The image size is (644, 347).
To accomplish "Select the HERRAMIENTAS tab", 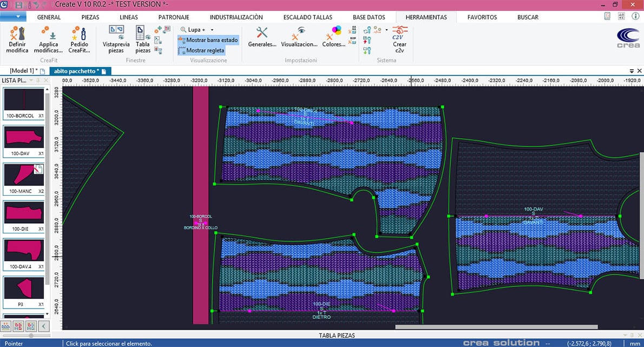I will coord(426,17).
